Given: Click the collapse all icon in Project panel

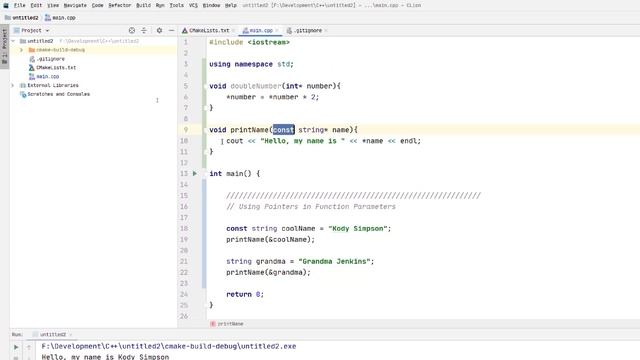Looking at the screenshot, I should pyautogui.click(x=144, y=30).
